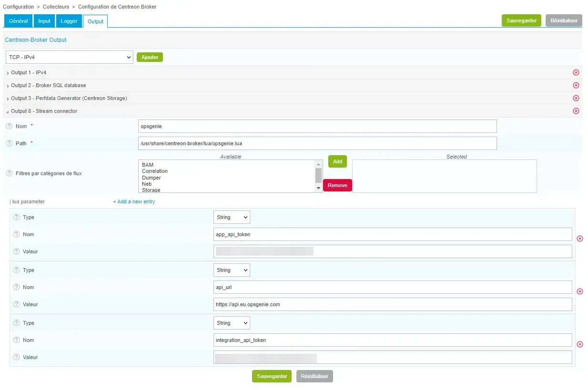Viewport: 588px width, 390px height.
Task: Click the Available list scrollbar down arrow
Action: pyautogui.click(x=319, y=189)
